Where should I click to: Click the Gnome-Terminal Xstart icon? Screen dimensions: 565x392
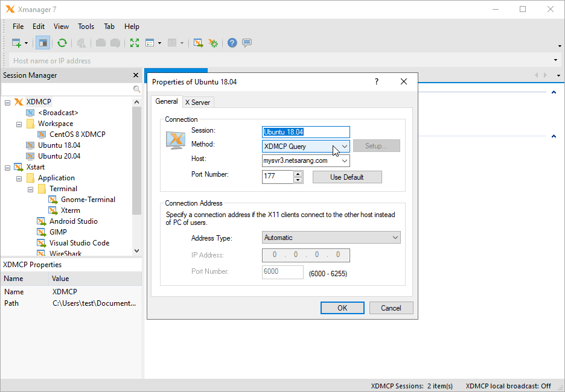click(53, 200)
